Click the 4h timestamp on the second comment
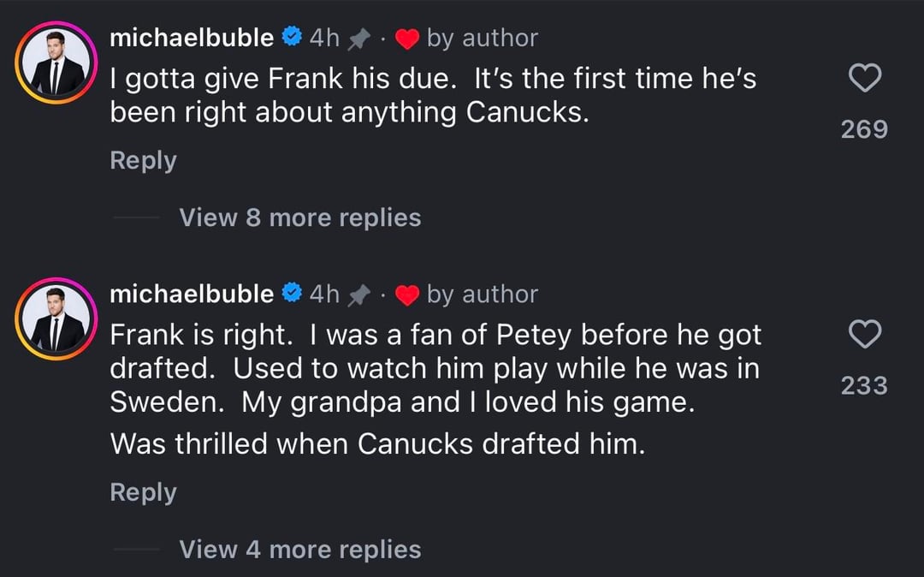 (326, 293)
